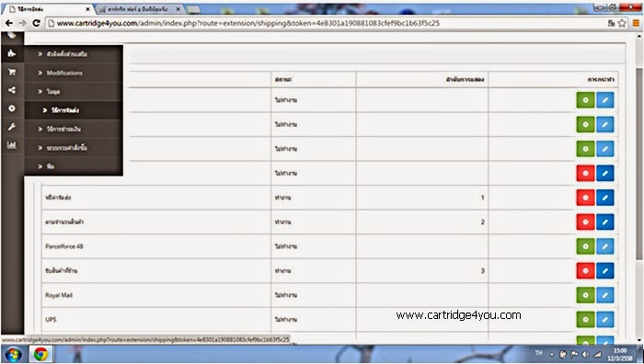This screenshot has width=644, height=364.
Task: Click the scrollbar down arrow
Action: pos(638,340)
